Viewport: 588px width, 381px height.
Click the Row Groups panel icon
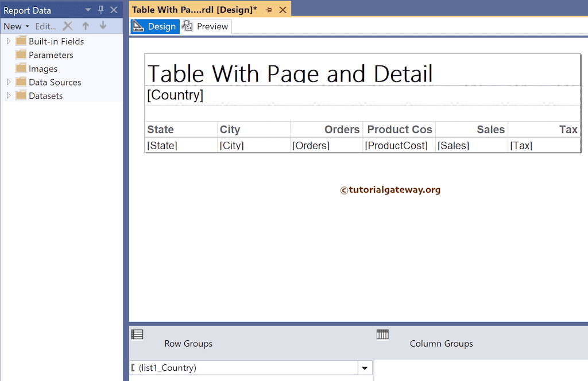137,335
